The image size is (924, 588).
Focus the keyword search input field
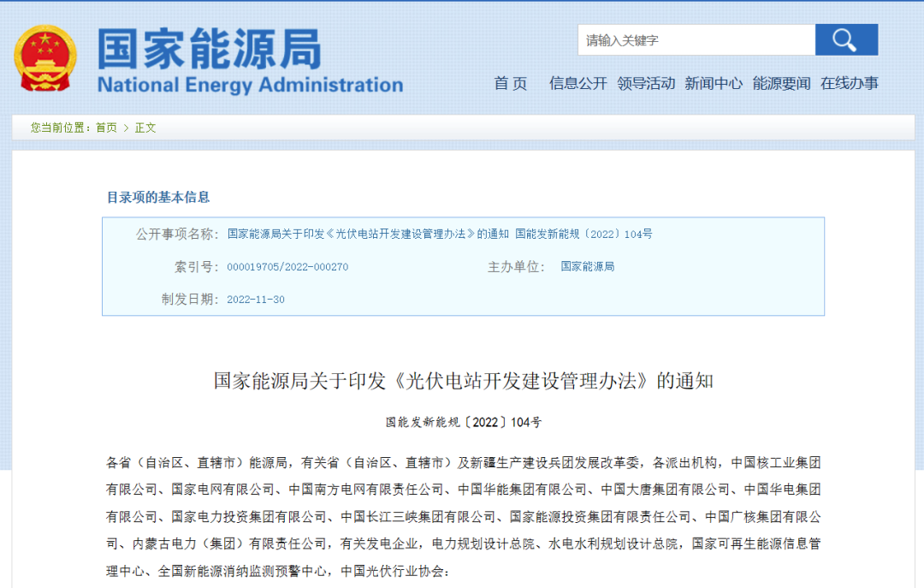point(696,40)
